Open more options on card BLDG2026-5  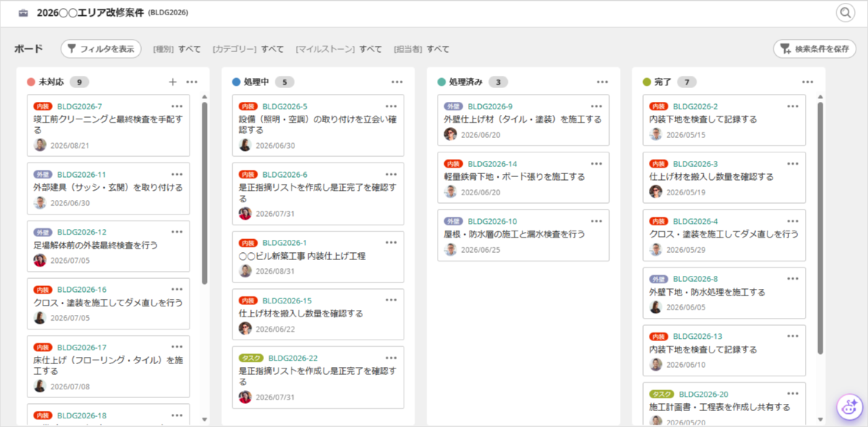[x=391, y=106]
